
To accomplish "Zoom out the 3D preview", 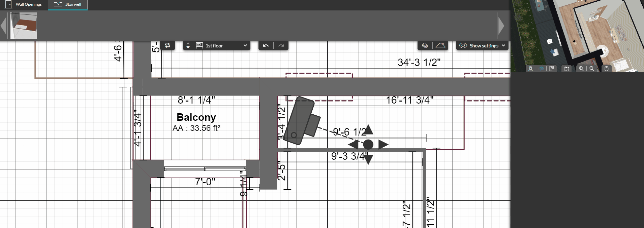I will pos(591,69).
